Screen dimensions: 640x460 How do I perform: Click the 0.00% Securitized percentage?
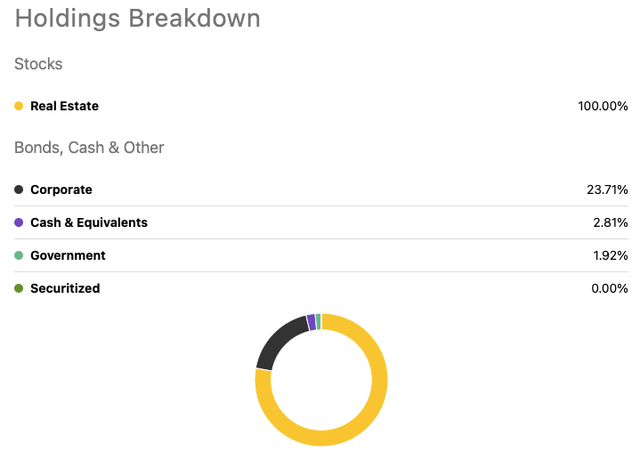pyautogui.click(x=609, y=289)
